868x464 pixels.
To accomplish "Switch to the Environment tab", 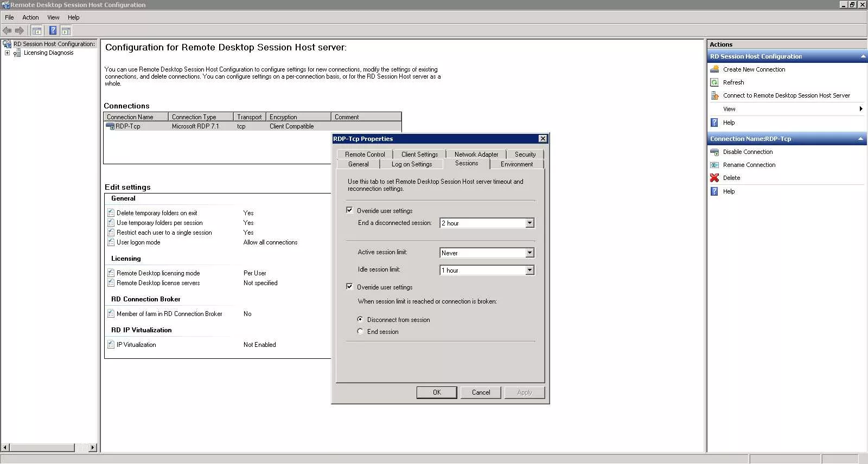I will [516, 164].
